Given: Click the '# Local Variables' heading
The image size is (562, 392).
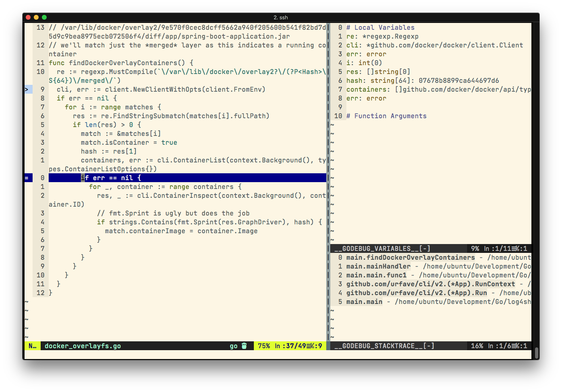Looking at the screenshot, I should (381, 27).
